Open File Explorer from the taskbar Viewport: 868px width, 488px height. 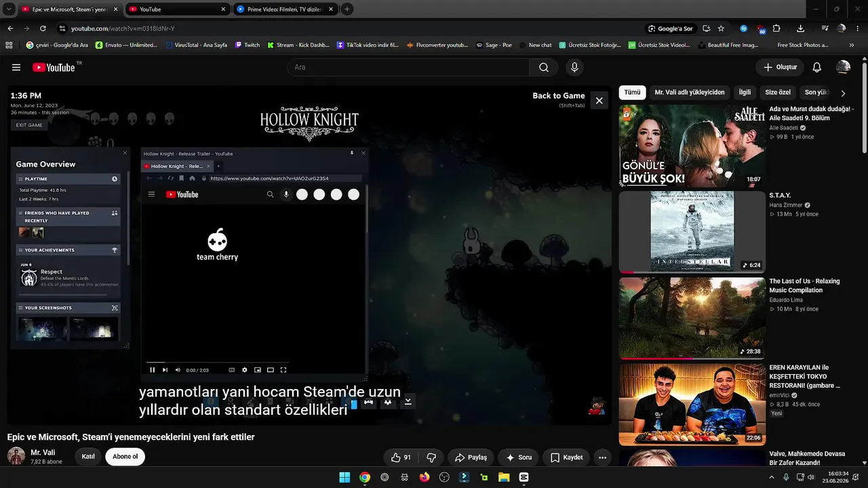pyautogui.click(x=504, y=477)
